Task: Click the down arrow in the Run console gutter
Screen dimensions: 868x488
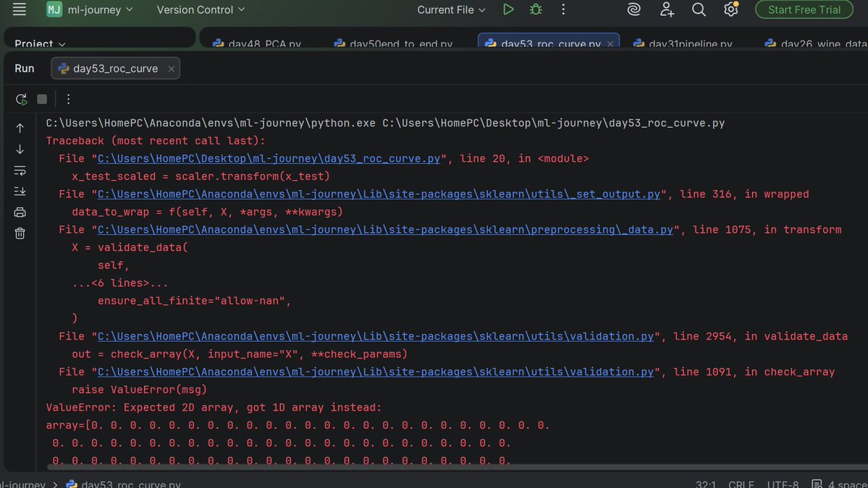Action: point(20,149)
